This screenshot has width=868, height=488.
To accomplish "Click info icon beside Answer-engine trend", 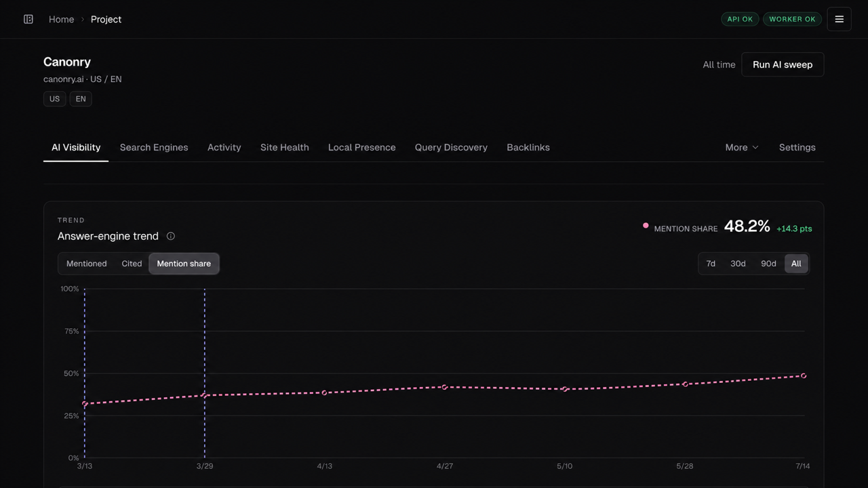I will (x=171, y=236).
